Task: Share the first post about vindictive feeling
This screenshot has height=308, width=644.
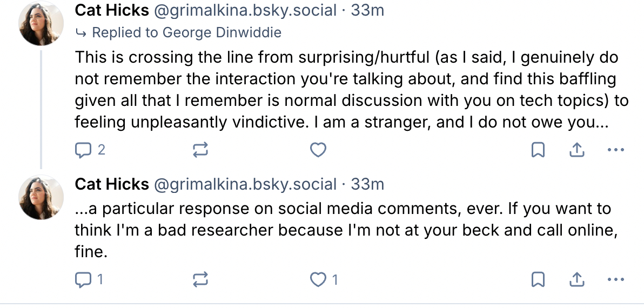Action: pyautogui.click(x=576, y=150)
